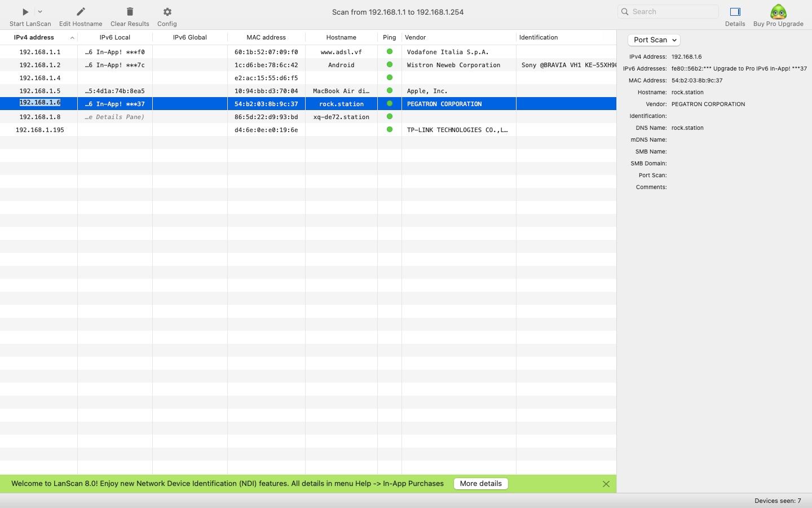Open the Port Scan dropdown
Screen dimensions: 812x508
pyautogui.click(x=654, y=40)
